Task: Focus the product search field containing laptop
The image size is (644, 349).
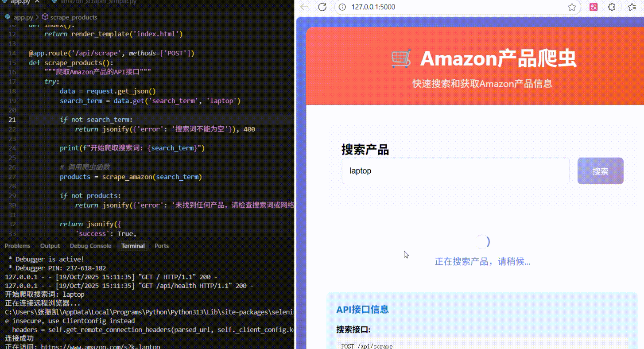Action: pyautogui.click(x=455, y=171)
